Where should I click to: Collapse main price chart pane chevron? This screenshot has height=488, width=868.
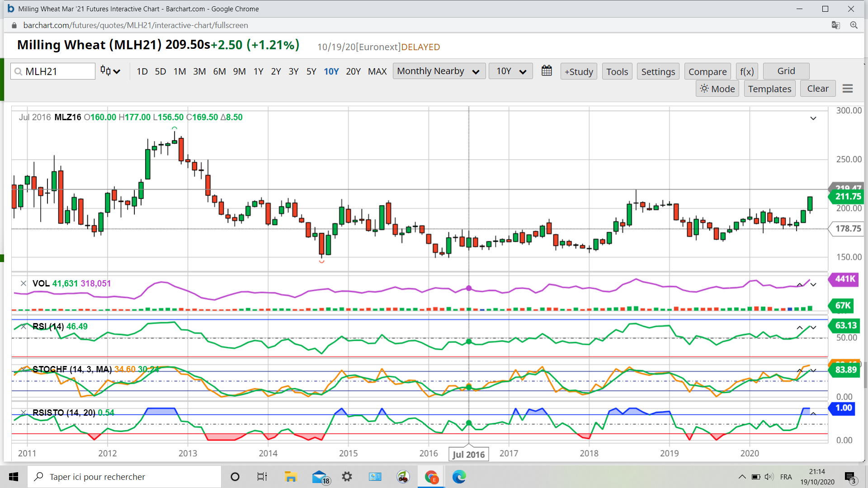(813, 118)
